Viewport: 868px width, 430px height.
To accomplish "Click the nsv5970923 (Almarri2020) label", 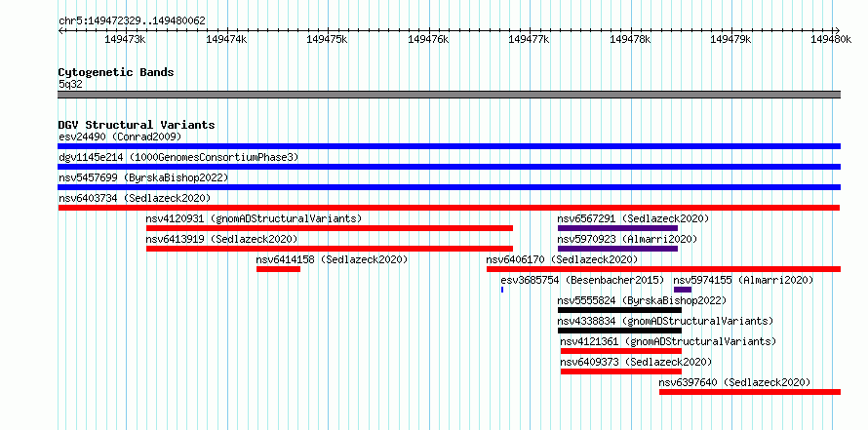I will [x=627, y=239].
